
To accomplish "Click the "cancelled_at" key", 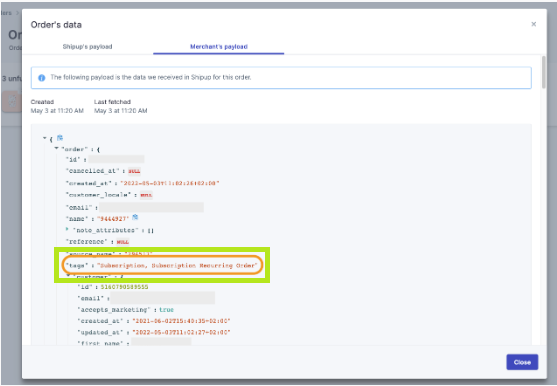I will pos(92,171).
